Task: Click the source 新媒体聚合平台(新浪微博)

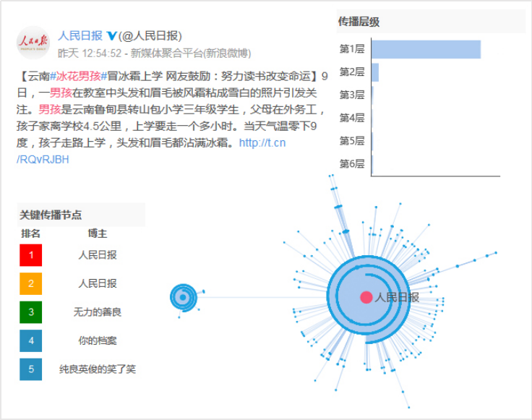Action: [191, 53]
